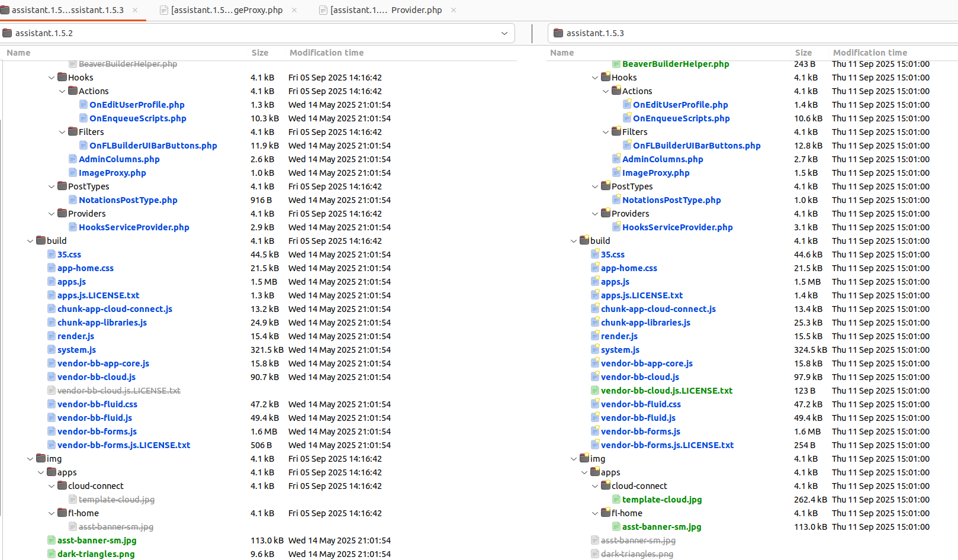Screen dimensions: 958x560
Task: Click the 35.css file icon in assistant.1.5.2 pane
Action: pyautogui.click(x=52, y=255)
